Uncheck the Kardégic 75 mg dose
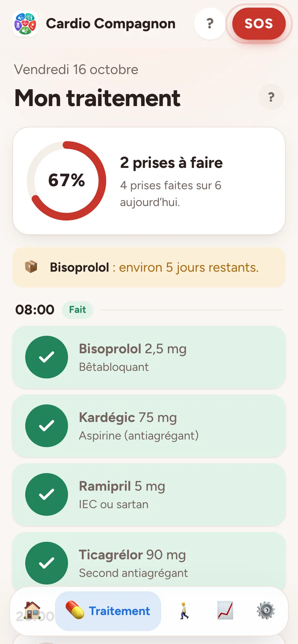Viewport: 298px width, 644px height. click(47, 426)
